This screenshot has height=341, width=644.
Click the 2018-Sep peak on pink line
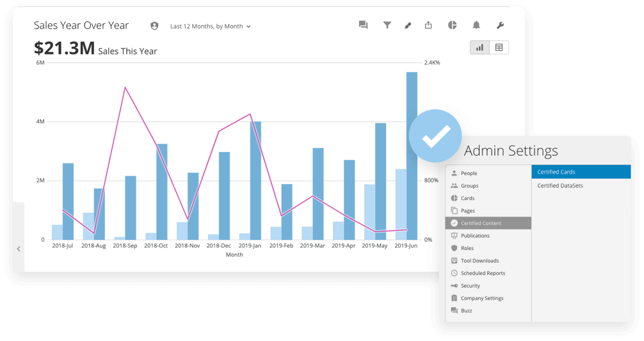[x=125, y=88]
